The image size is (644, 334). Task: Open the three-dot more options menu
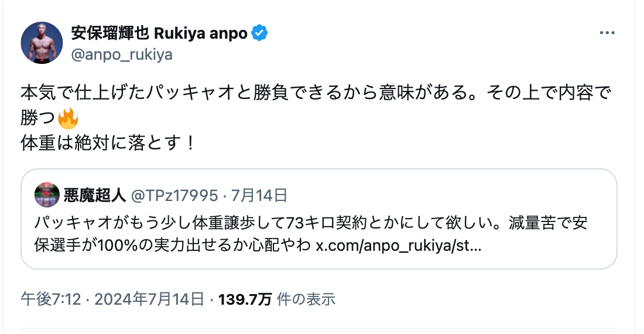pos(607,33)
